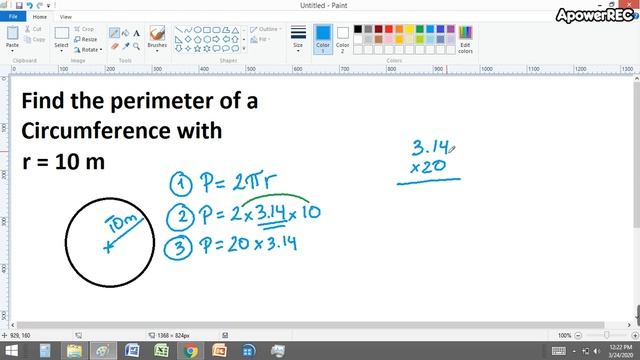The width and height of the screenshot is (640, 360).
Task: Click the zoom out minus button
Action: pyautogui.click(x=578, y=336)
